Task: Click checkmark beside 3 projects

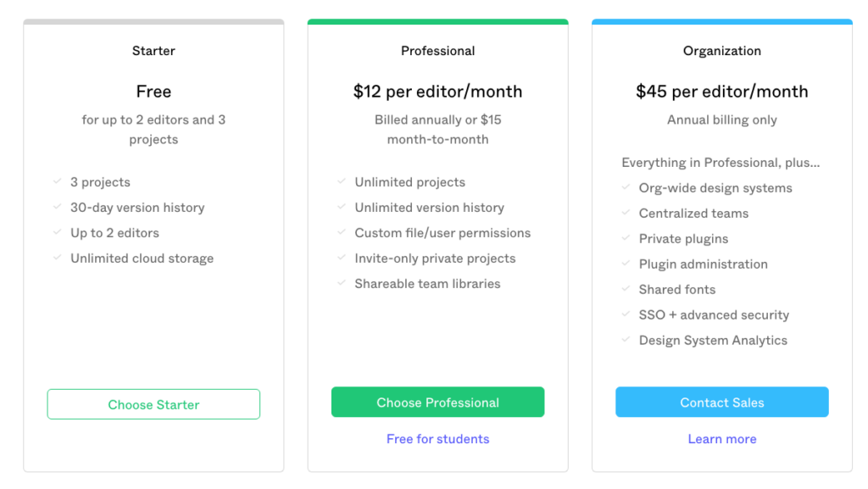Action: pyautogui.click(x=57, y=181)
